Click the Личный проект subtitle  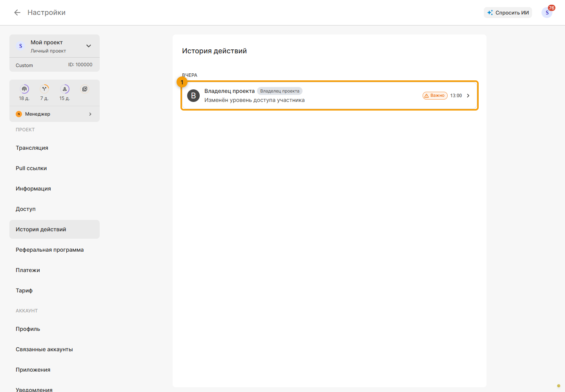coord(48,51)
